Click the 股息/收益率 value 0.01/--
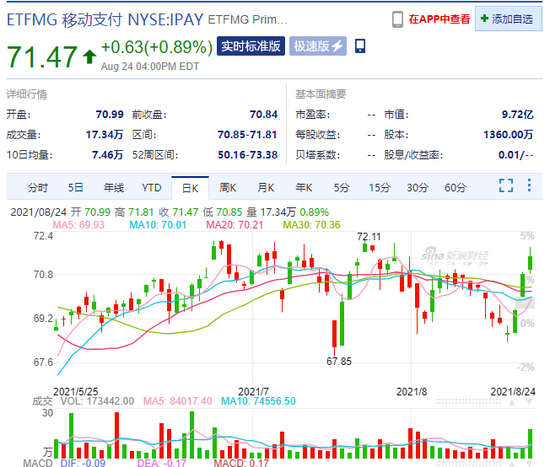Viewport: 550px width, 467px height. tap(516, 155)
